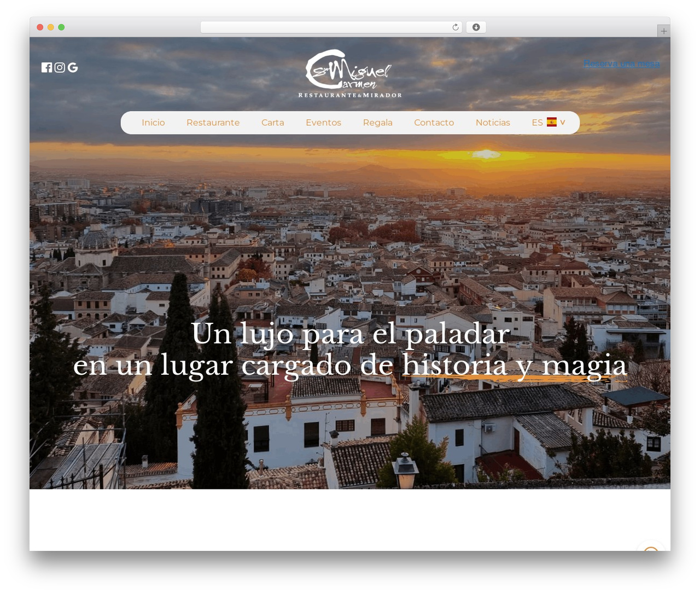The height and width of the screenshot is (593, 700).
Task: Click the ES language label
Action: [x=537, y=123]
